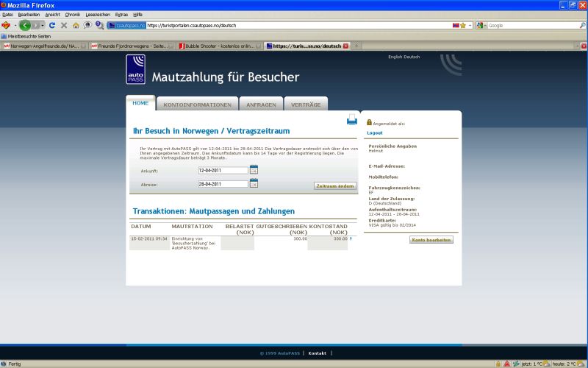Open the calendar picker next to Ankunft
This screenshot has height=368, width=588.
254,170
